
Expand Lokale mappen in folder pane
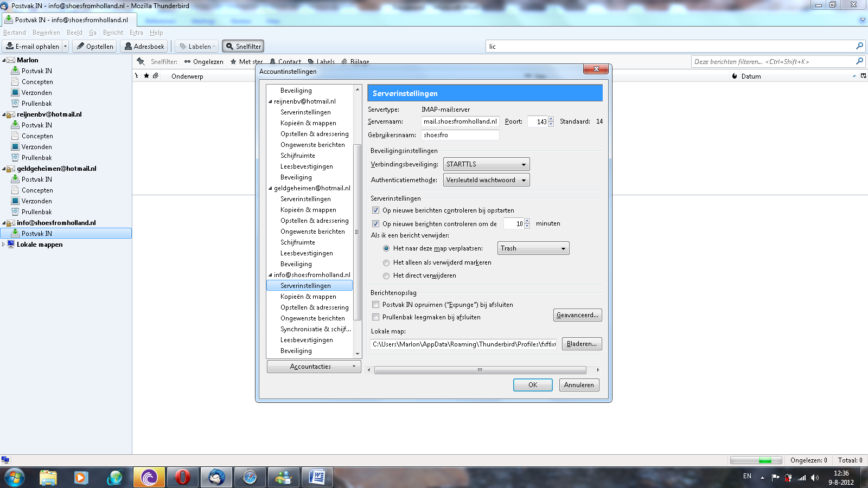point(4,245)
